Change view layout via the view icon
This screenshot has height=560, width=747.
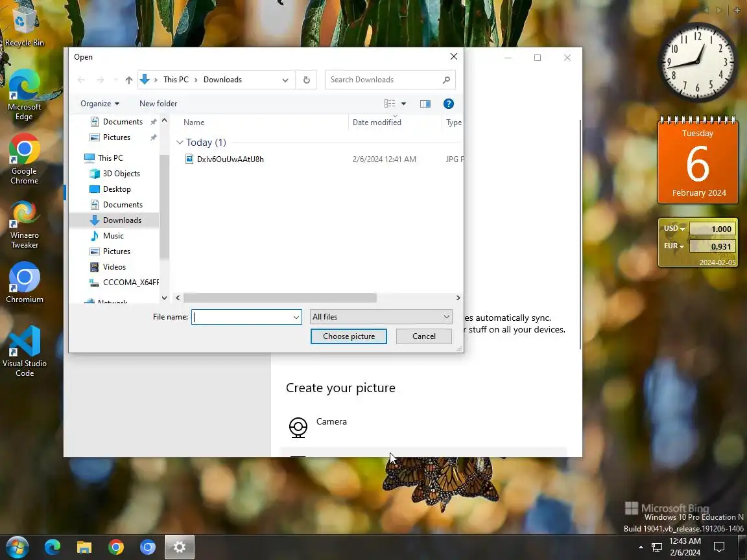tap(390, 104)
